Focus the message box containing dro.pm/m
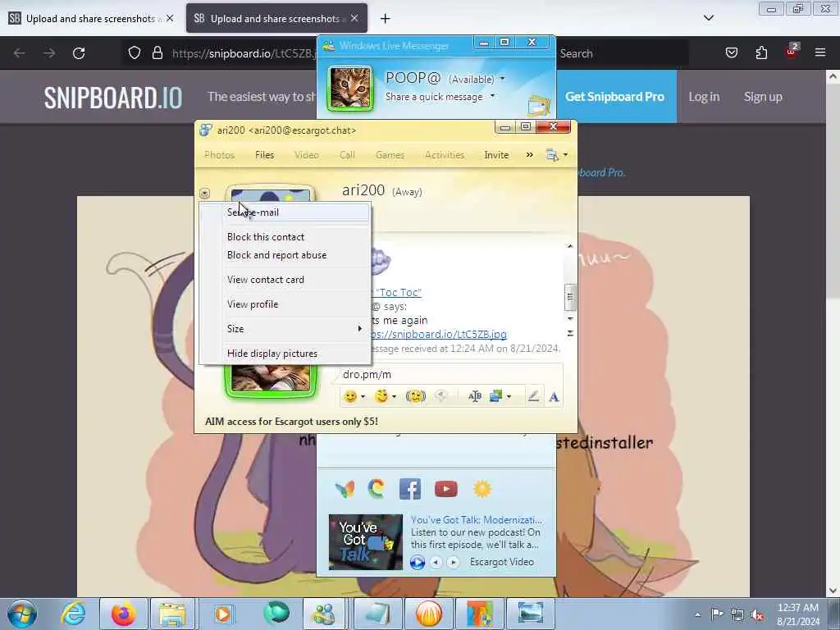Image resolution: width=840 pixels, height=630 pixels. pos(451,374)
